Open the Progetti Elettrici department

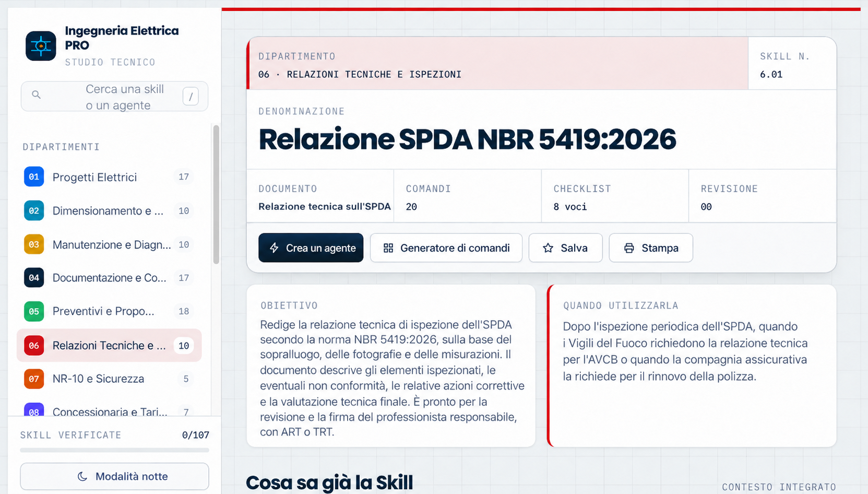[x=109, y=177]
